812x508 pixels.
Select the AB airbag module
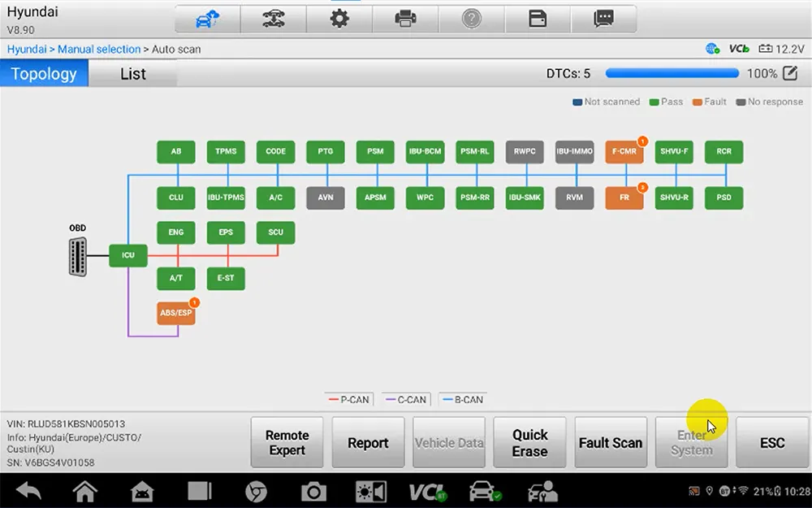[x=176, y=152]
